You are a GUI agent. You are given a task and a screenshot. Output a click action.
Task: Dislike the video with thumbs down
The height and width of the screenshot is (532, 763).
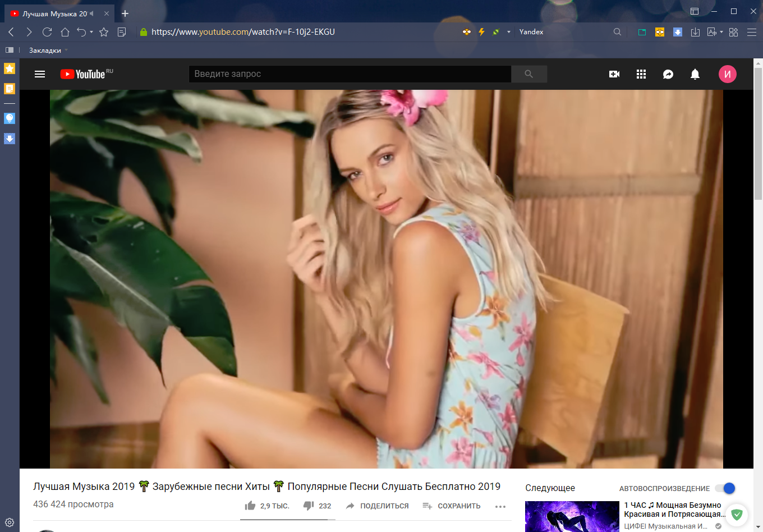pyautogui.click(x=309, y=506)
